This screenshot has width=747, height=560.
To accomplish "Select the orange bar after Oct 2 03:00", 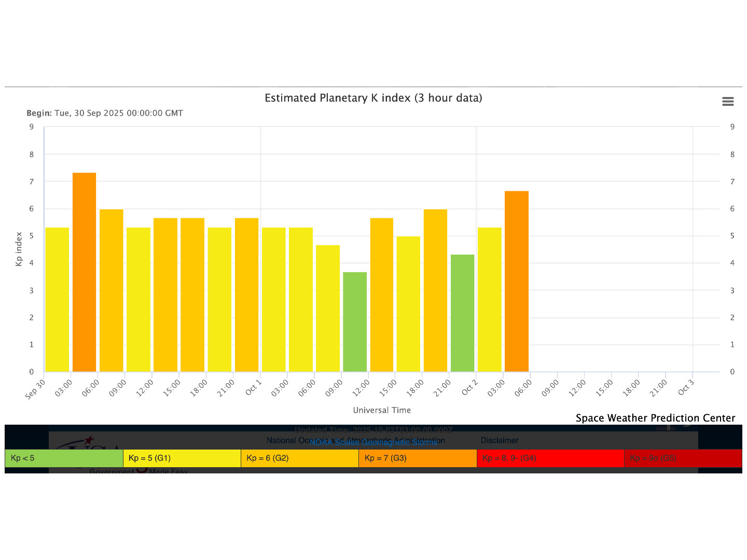I will [516, 282].
